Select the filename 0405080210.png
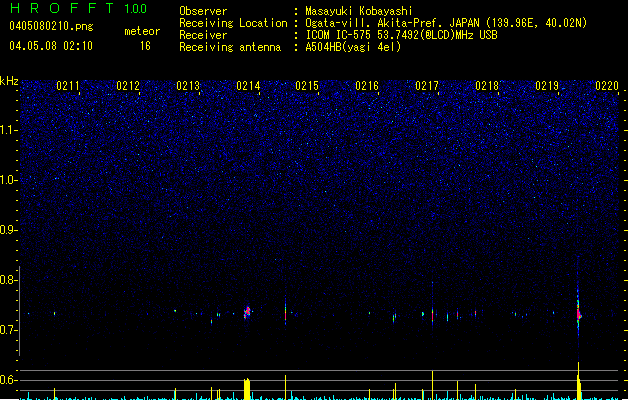Screen dimensions: 629x400 [51, 26]
